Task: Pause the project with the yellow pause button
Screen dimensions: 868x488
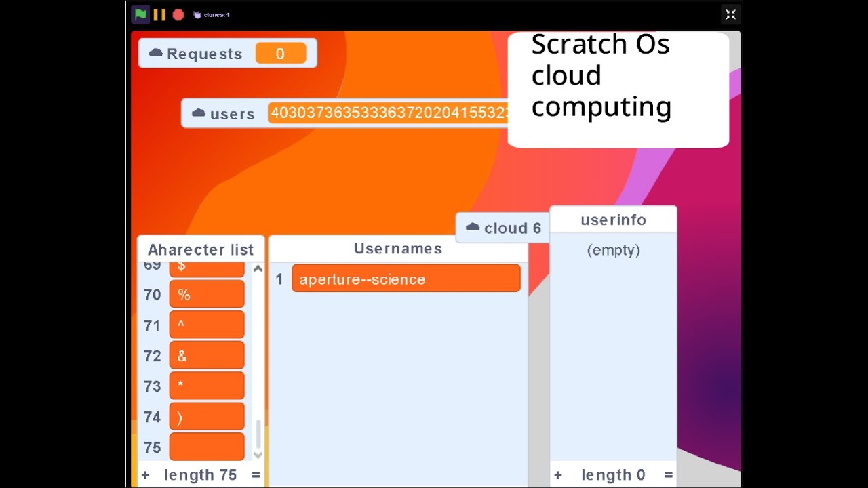Action: pyautogui.click(x=159, y=14)
